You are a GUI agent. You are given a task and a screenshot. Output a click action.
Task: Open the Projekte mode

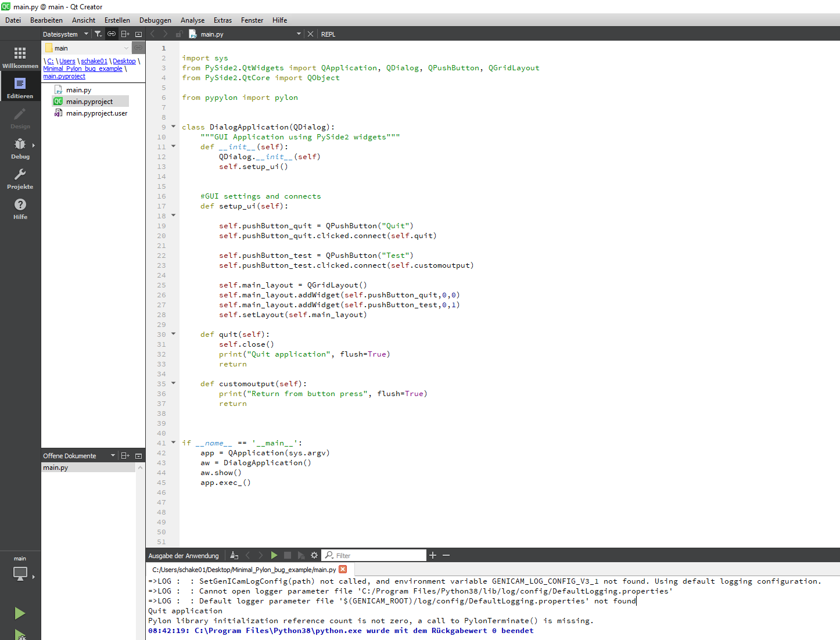(x=20, y=178)
